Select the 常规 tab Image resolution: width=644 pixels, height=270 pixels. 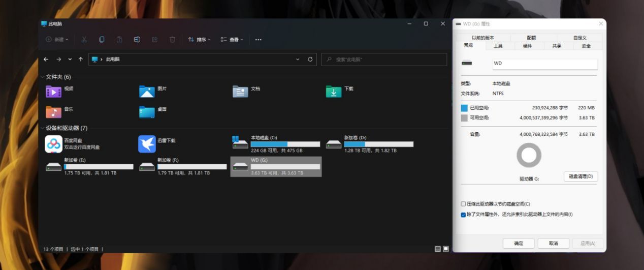pyautogui.click(x=468, y=45)
